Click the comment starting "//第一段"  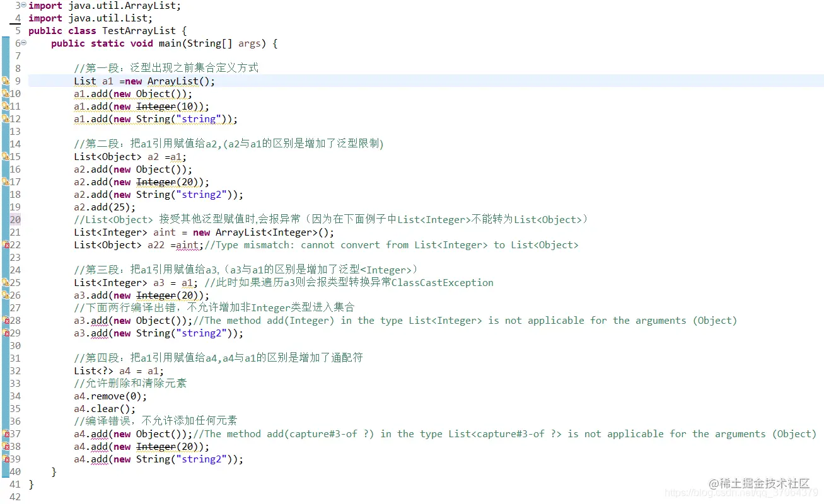point(166,68)
